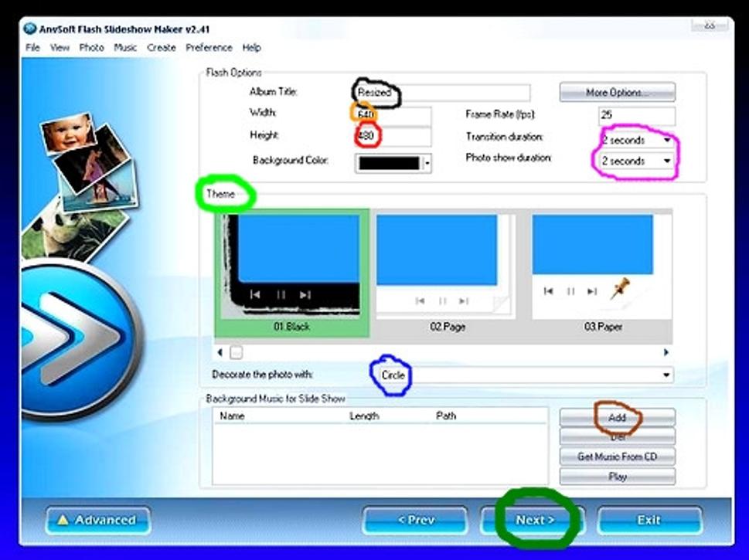Click the warning icon on Advanced button
This screenshot has width=749, height=560.
point(63,520)
